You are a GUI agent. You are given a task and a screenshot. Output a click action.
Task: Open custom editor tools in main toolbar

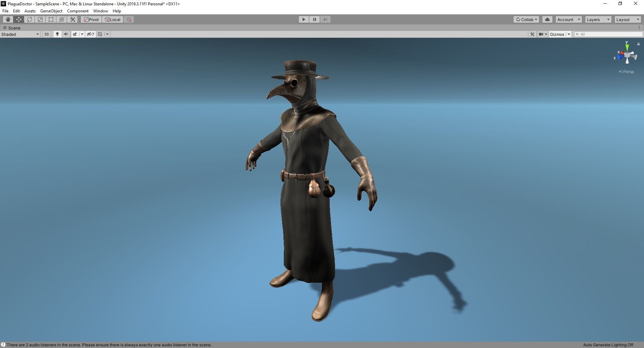point(72,19)
